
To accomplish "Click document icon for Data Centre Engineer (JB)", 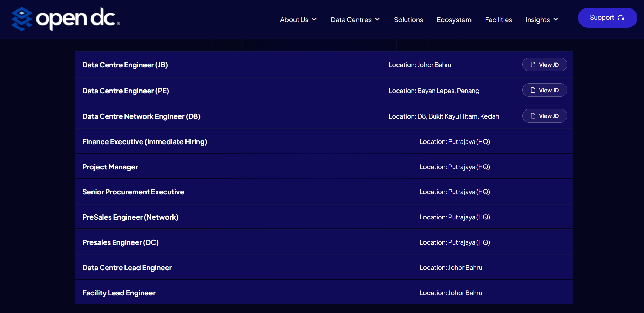I will tap(533, 65).
